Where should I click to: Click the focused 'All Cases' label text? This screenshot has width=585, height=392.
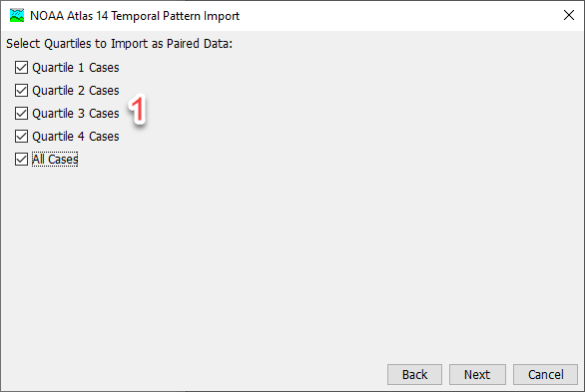click(55, 160)
